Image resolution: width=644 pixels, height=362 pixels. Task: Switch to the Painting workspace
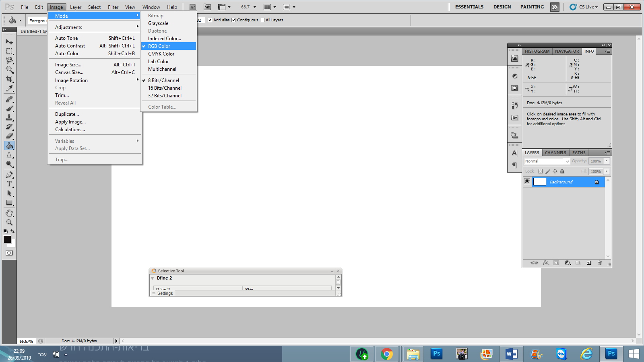(x=532, y=7)
